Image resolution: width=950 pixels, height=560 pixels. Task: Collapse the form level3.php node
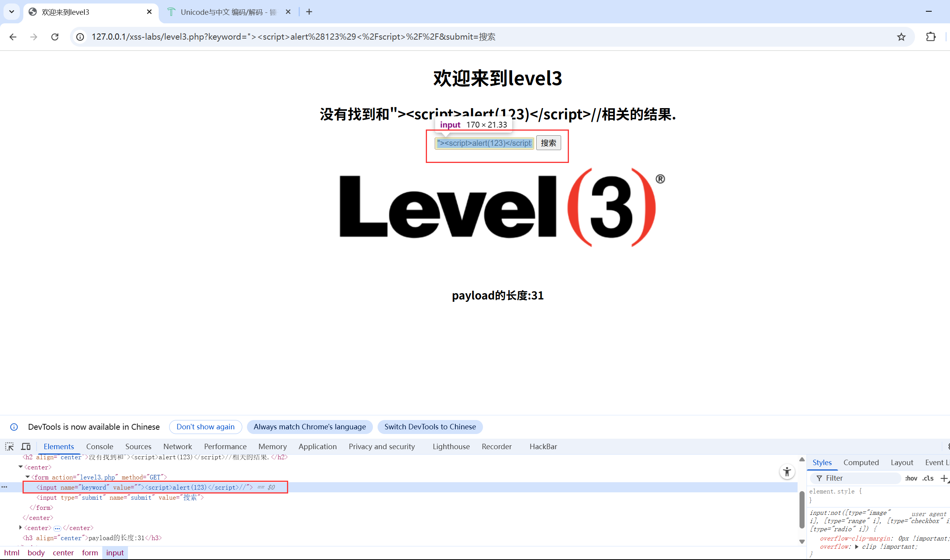28,477
